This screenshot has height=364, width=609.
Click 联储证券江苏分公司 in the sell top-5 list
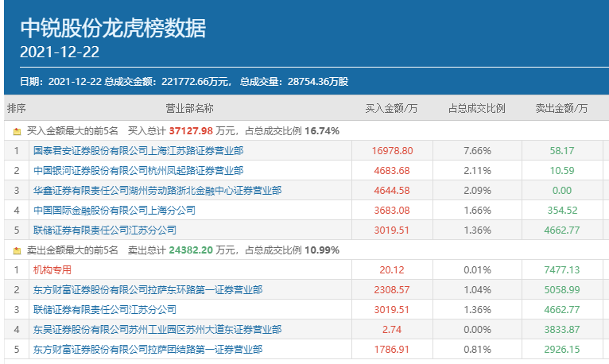(104, 310)
